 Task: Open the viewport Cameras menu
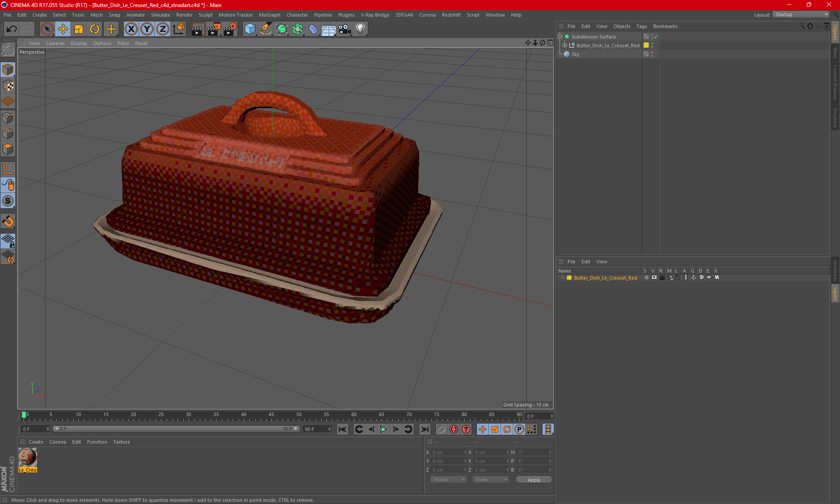click(55, 43)
